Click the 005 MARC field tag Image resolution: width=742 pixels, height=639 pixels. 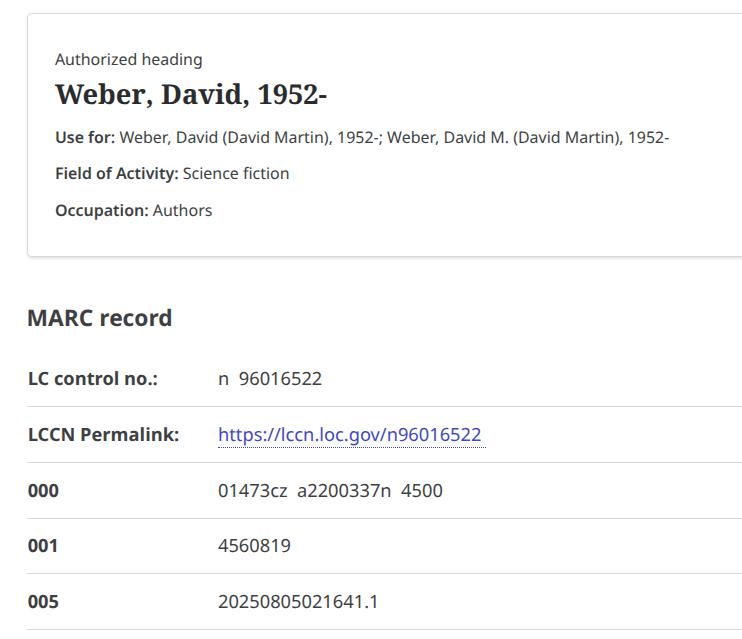43,602
